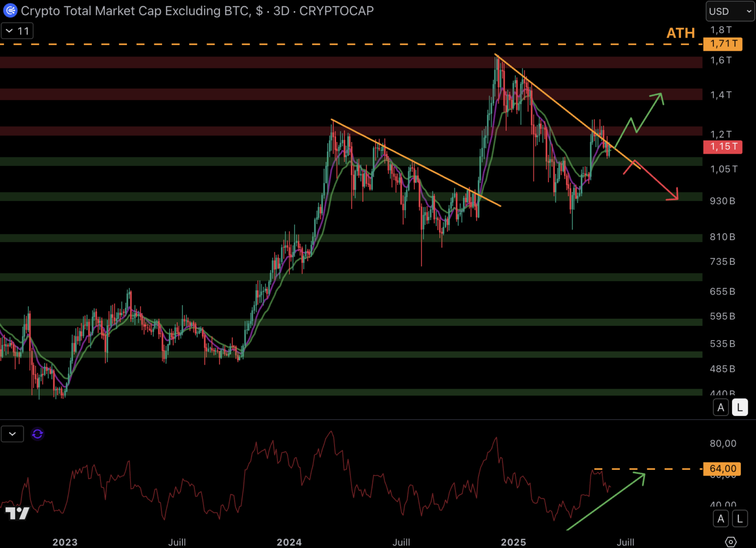Click the 1,8 T price axis value
This screenshot has height=548, width=756.
click(721, 30)
